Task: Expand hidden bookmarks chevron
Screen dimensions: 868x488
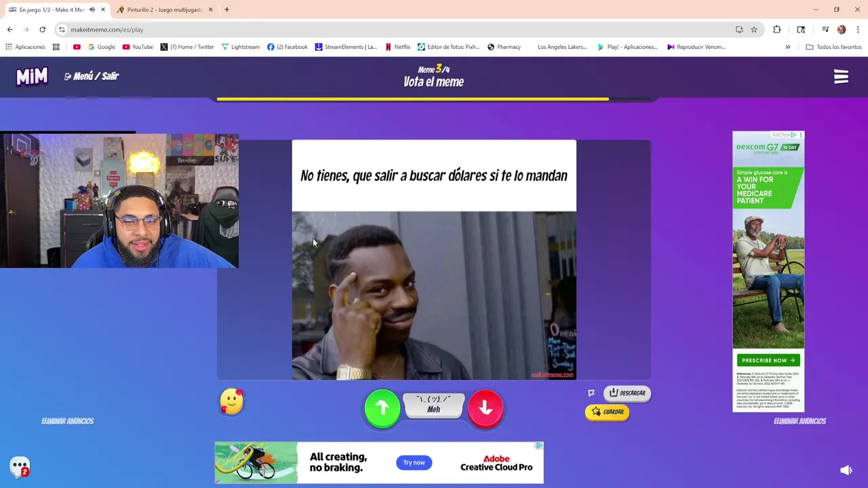Action: [x=788, y=47]
